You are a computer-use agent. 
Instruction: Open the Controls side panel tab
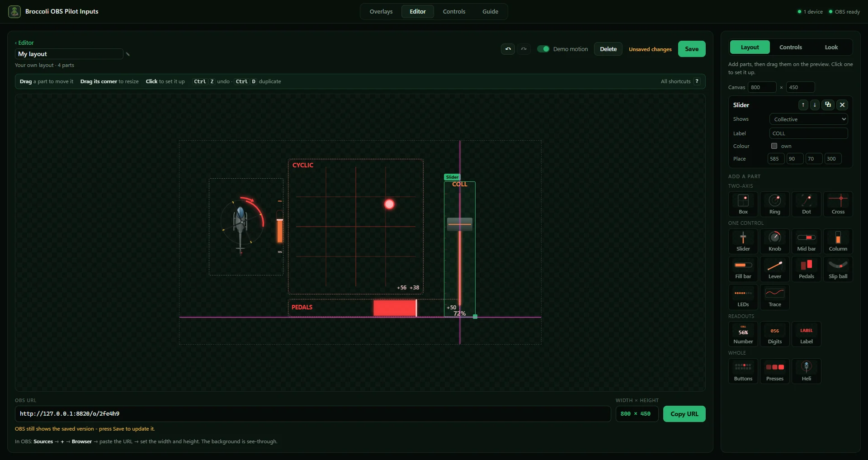tap(791, 47)
